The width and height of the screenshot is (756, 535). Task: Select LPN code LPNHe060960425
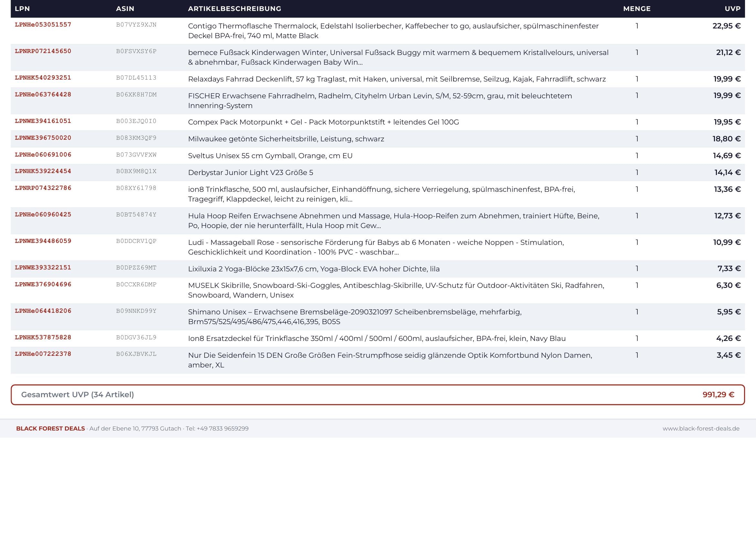[43, 214]
